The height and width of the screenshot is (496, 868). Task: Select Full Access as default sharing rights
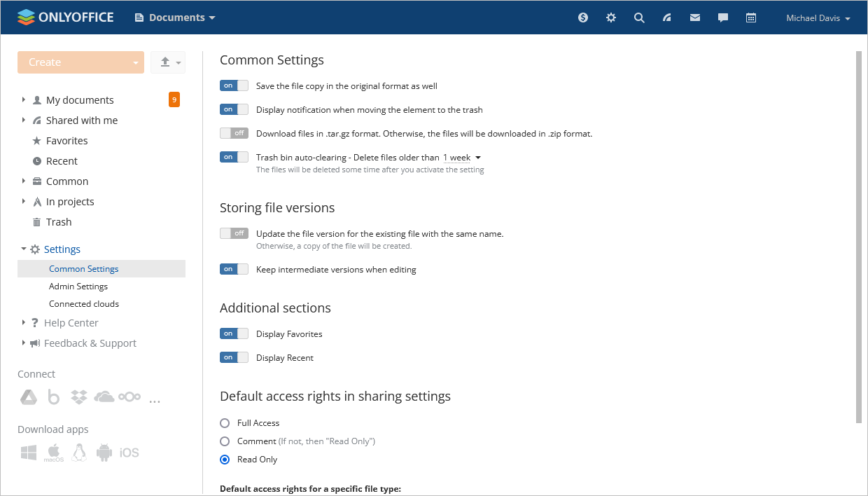[225, 422]
